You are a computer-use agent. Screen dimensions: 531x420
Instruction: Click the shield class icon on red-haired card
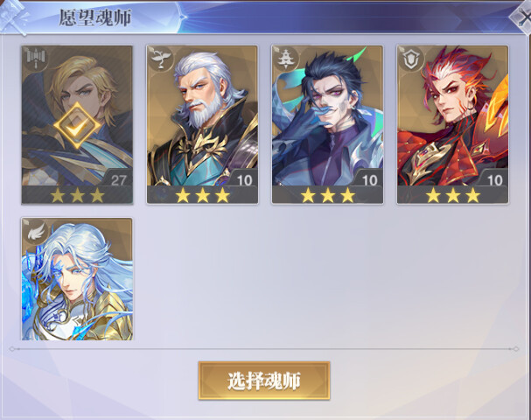(411, 59)
